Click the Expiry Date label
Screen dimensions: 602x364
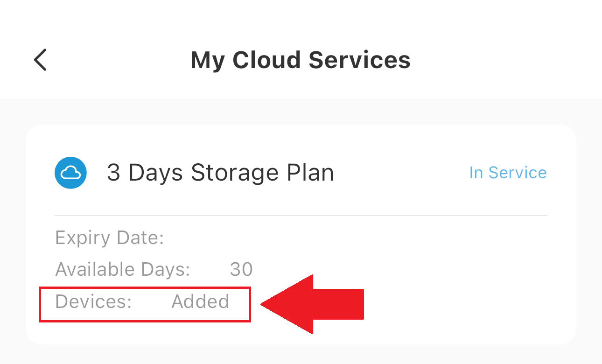pyautogui.click(x=110, y=238)
